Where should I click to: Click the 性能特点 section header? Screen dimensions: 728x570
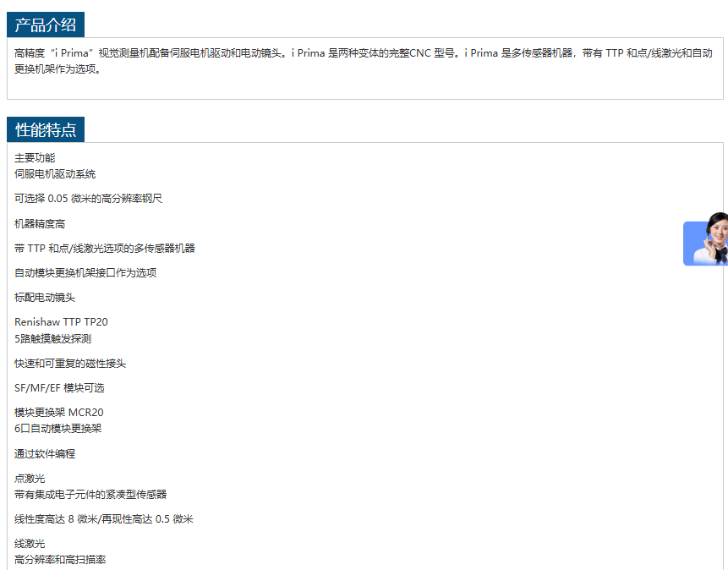46,129
